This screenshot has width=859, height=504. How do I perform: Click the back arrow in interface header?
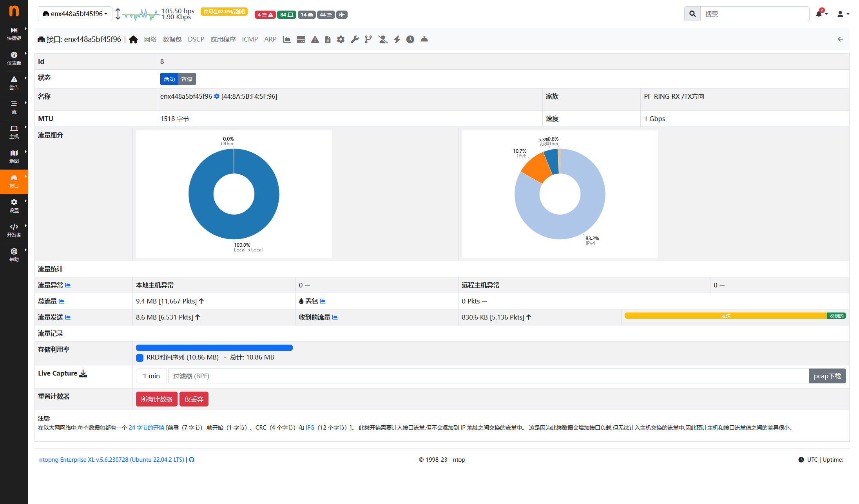click(841, 39)
